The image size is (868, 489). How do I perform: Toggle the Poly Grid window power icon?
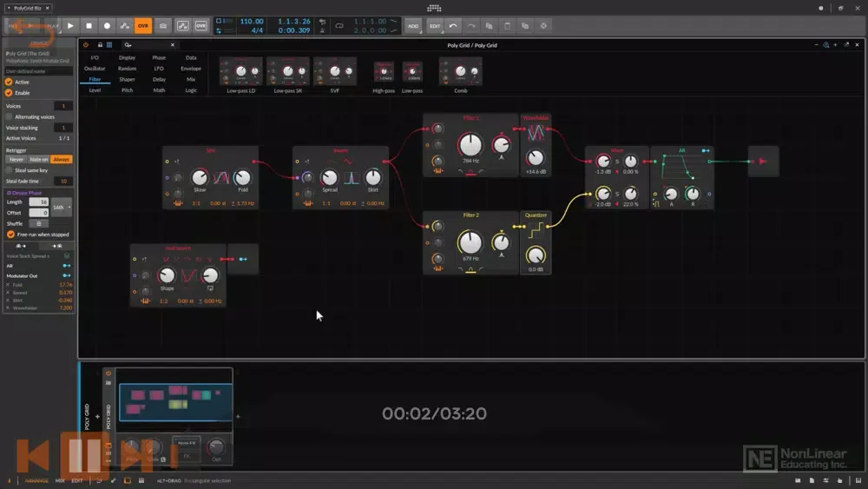[86, 45]
